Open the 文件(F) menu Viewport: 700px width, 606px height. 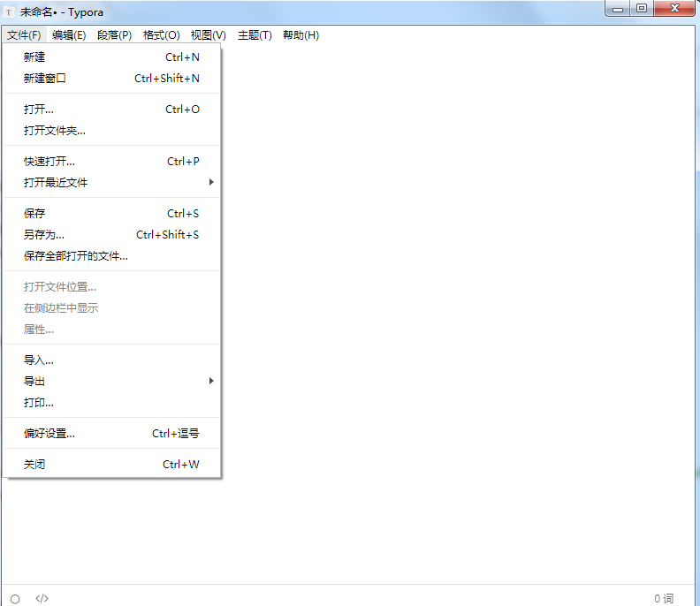tap(24, 34)
